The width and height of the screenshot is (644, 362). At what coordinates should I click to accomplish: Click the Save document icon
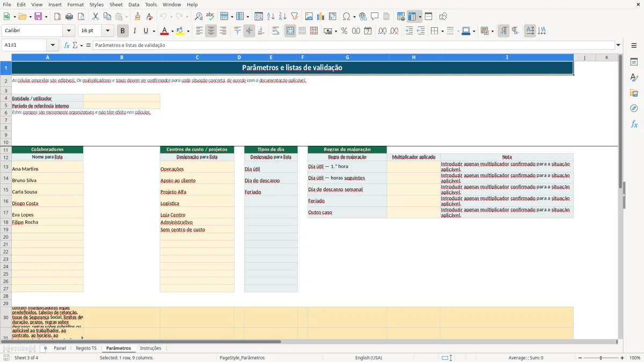[x=38, y=17]
